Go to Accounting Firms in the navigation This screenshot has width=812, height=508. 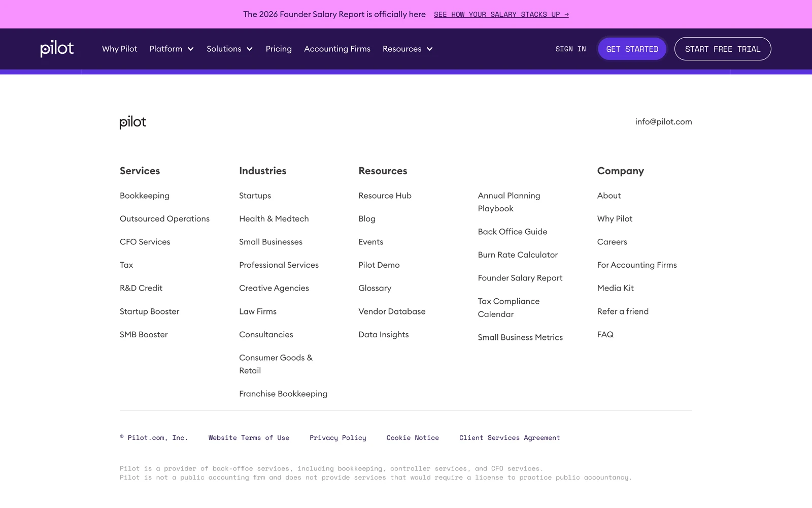coord(337,49)
